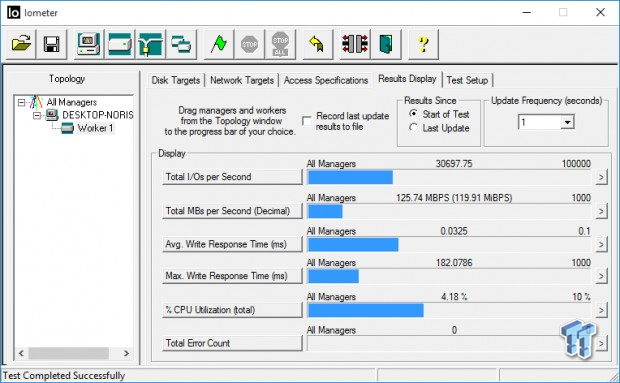Image resolution: width=620 pixels, height=383 pixels.
Task: Click Test Completed Successfully status text
Action: tap(64, 375)
